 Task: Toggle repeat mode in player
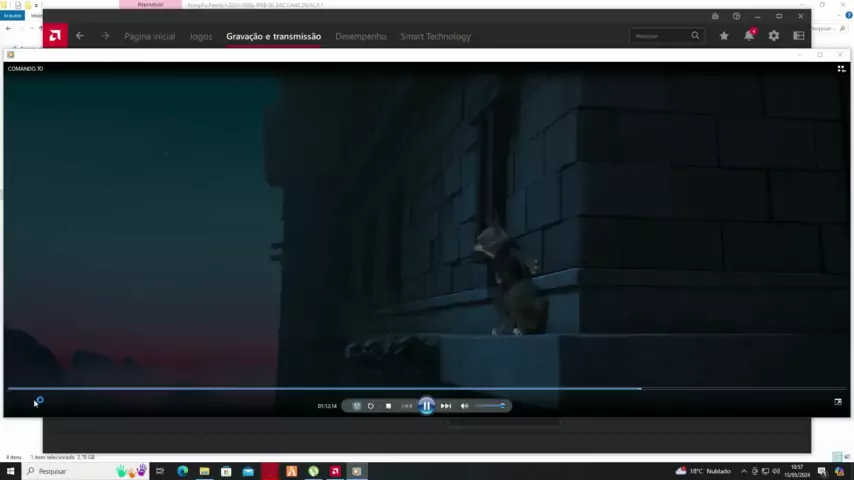[371, 406]
